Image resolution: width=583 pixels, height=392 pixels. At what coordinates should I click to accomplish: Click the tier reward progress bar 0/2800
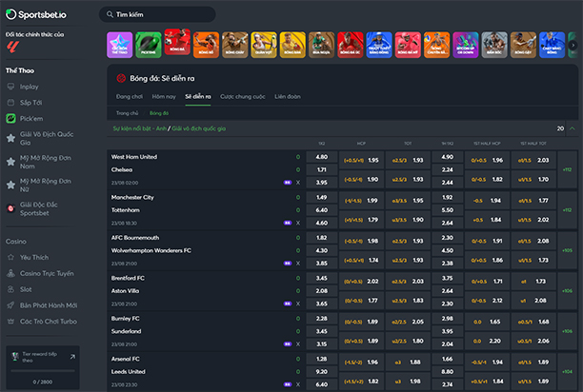coord(42,371)
